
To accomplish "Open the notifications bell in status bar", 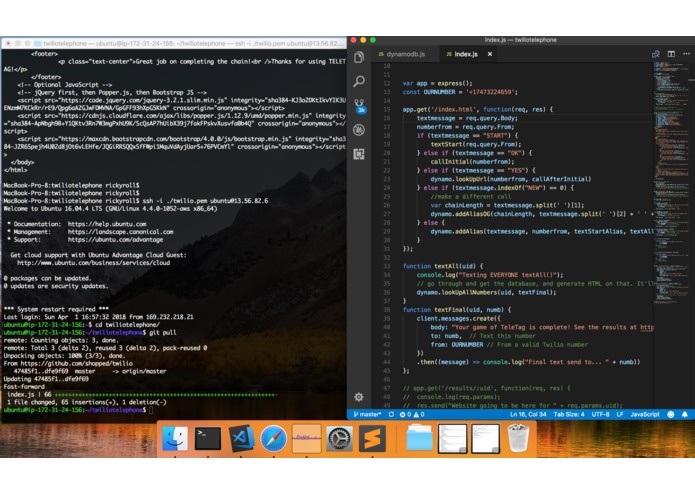I will tap(685, 415).
